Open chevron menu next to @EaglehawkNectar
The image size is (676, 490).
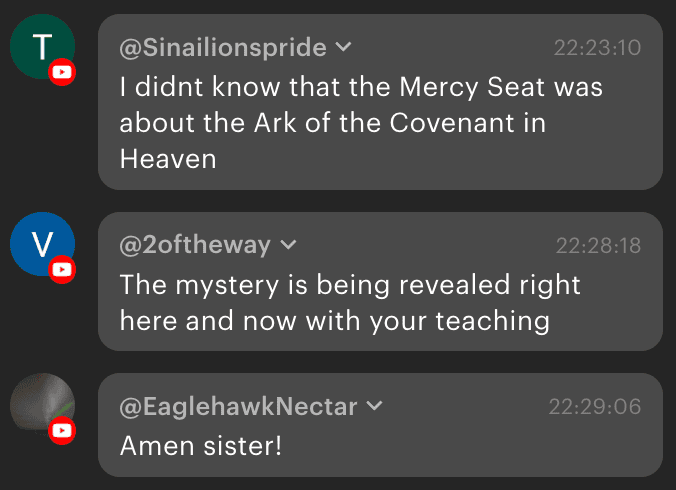pyautogui.click(x=375, y=406)
